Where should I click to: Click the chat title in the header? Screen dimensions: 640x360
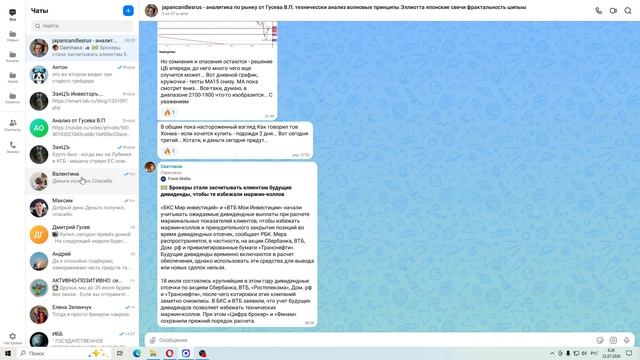344,7
